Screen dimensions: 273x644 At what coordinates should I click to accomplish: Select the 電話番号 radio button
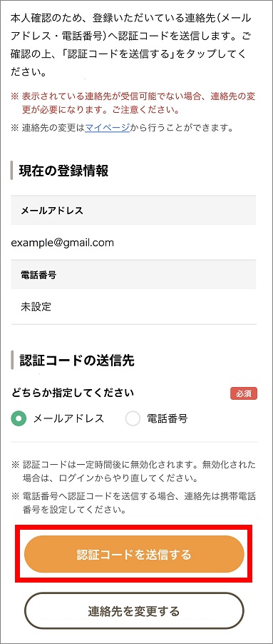click(133, 419)
